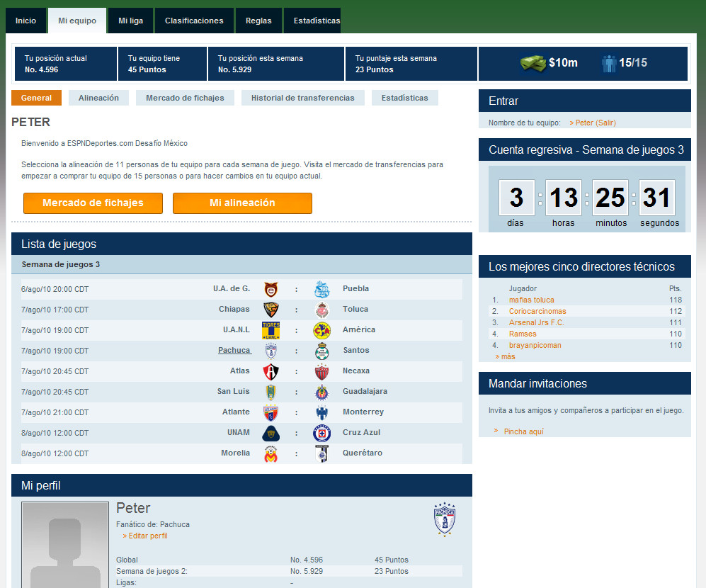Click the Tigres U.A.N.L crest
706x588 pixels.
[x=271, y=330]
